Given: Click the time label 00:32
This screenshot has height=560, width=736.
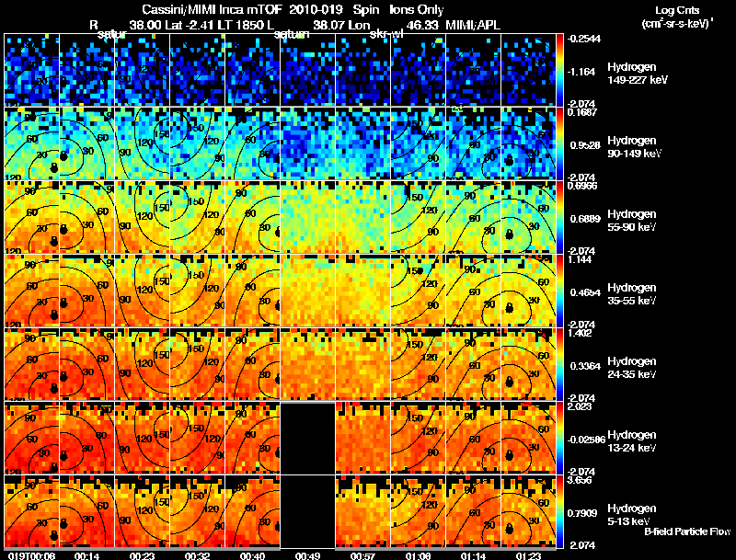Looking at the screenshot, I should [197, 555].
